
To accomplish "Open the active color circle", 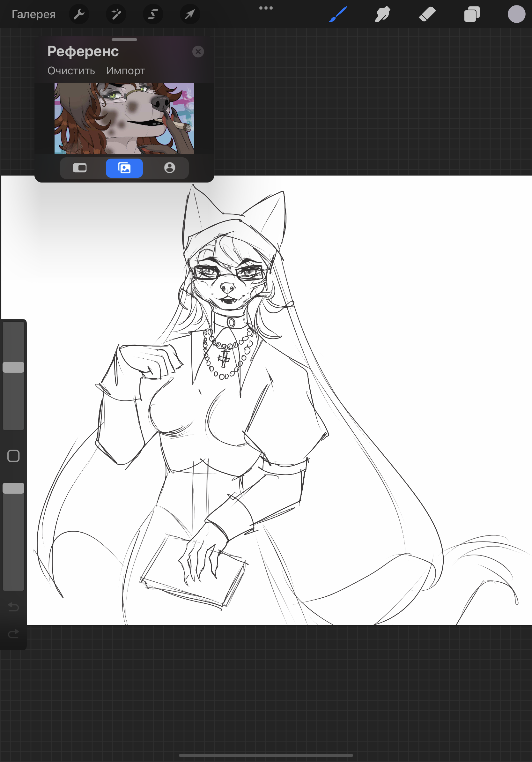I will coord(516,14).
